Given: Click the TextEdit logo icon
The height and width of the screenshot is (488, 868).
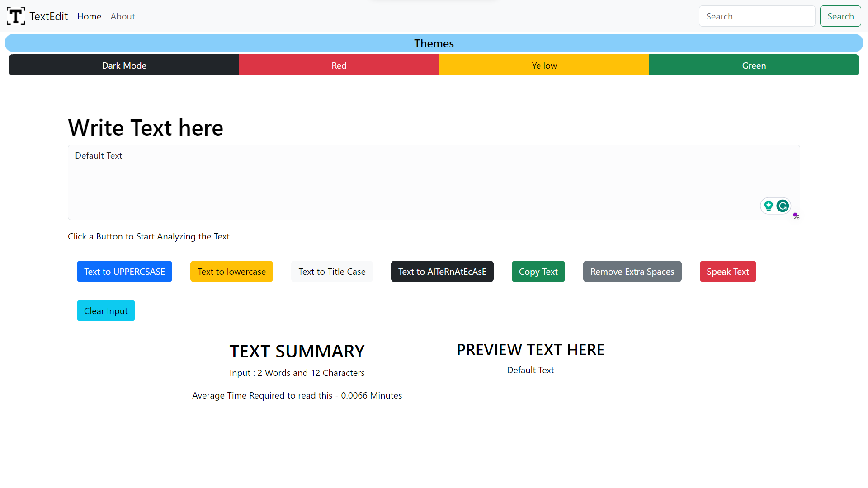Looking at the screenshot, I should coord(14,16).
